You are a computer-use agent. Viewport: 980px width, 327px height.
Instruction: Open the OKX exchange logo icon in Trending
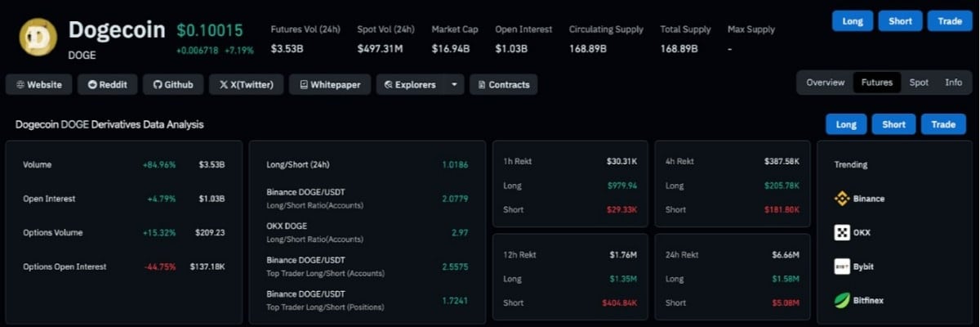point(842,233)
